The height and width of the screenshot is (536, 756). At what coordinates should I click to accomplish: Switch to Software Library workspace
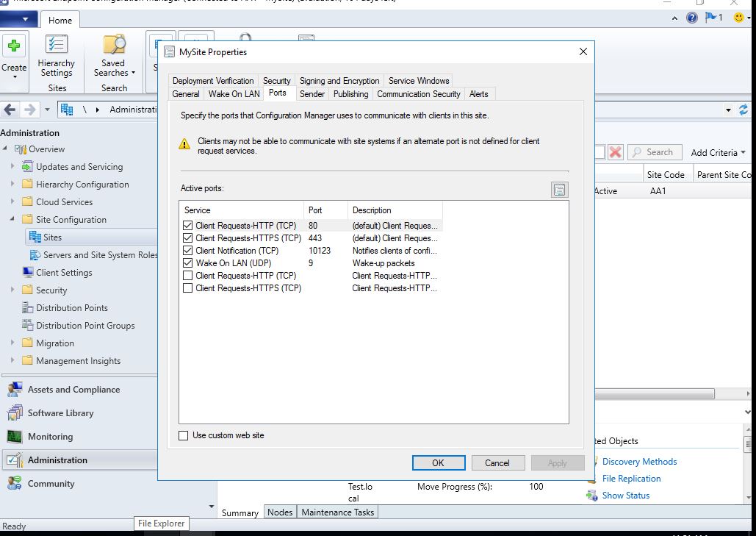click(x=61, y=413)
